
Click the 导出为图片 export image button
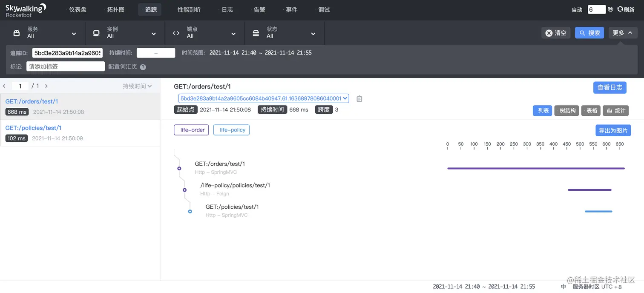(613, 131)
